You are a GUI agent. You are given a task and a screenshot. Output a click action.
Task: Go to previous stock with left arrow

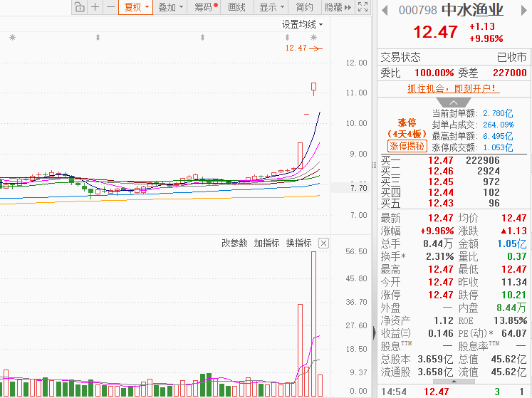(x=385, y=10)
